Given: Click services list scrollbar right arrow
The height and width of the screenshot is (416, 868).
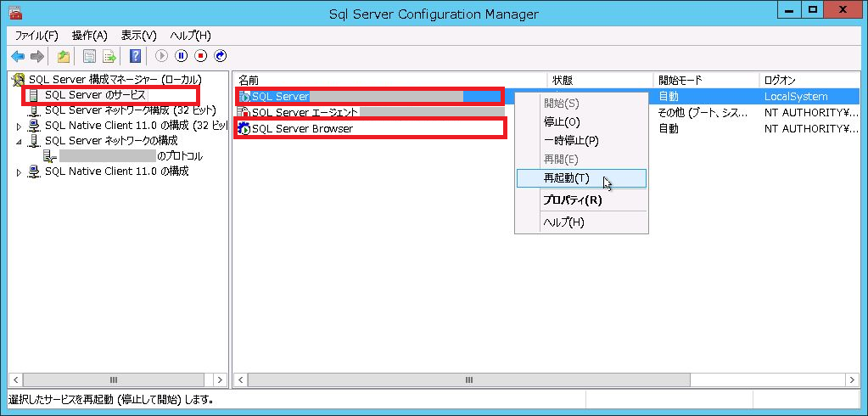Looking at the screenshot, I should tap(853, 380).
